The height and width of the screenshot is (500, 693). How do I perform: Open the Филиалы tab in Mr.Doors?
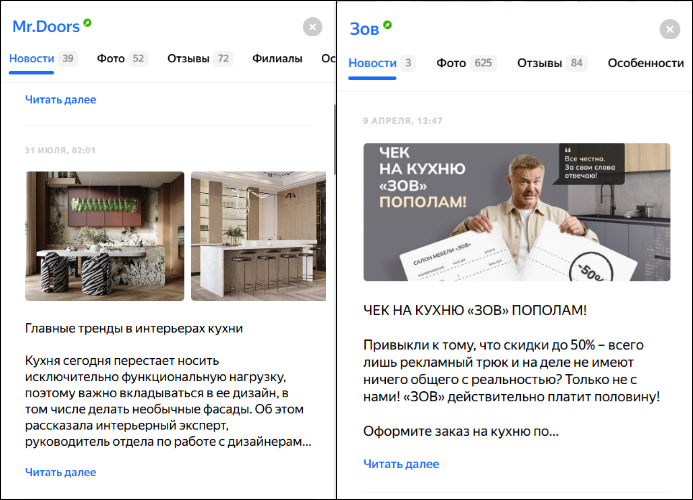point(277,58)
